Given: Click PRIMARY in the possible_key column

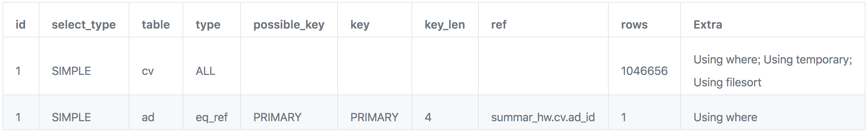Looking at the screenshot, I should (x=277, y=117).
